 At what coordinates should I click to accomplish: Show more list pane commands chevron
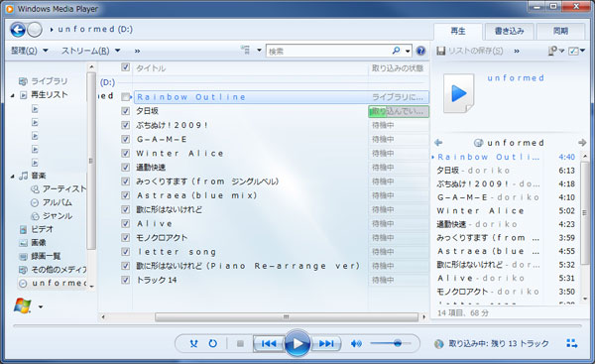(517, 51)
